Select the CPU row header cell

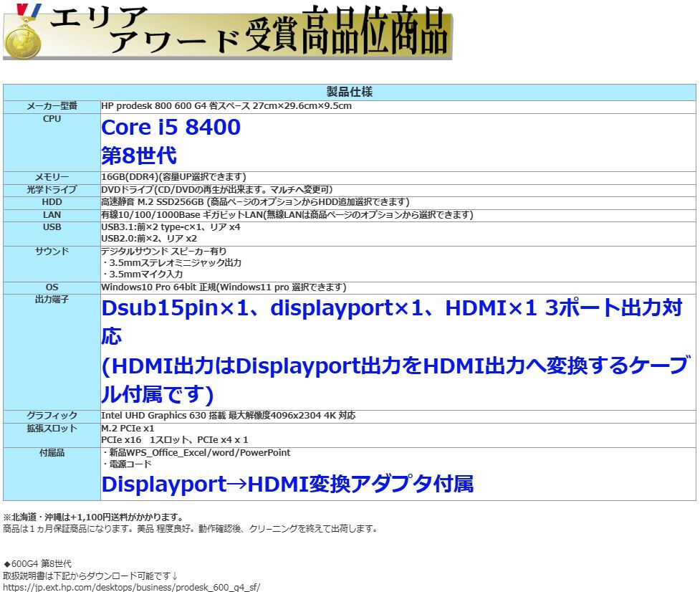click(51, 119)
